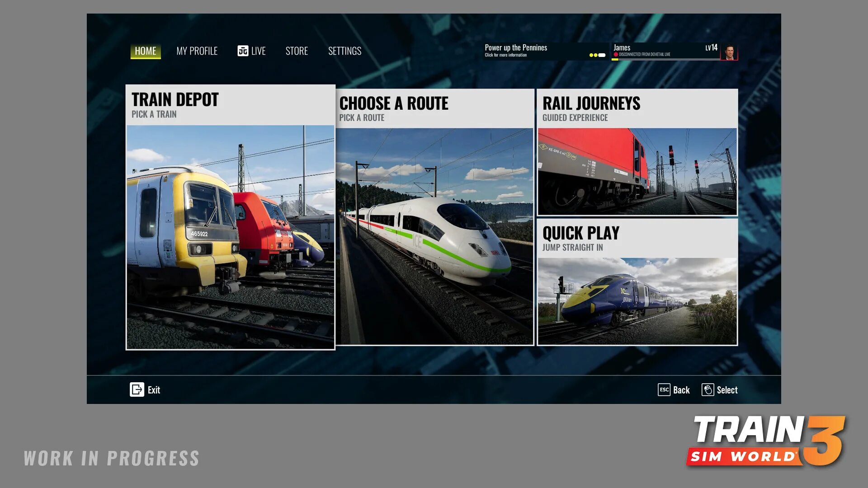868x488 pixels.
Task: Click the DISCONNECTED FROM DOVETAIL LIVE status text
Action: click(x=645, y=55)
